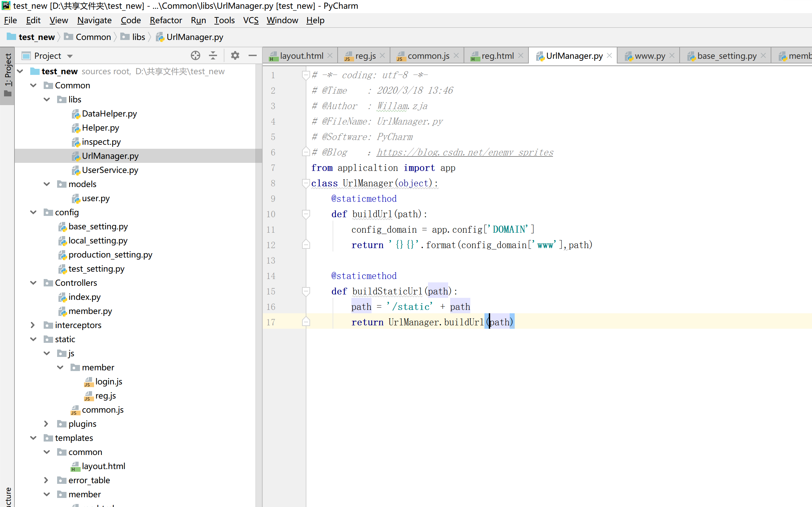Toggle fold on the line 1 comment block
Screen dimensions: 812x507
pyautogui.click(x=306, y=75)
